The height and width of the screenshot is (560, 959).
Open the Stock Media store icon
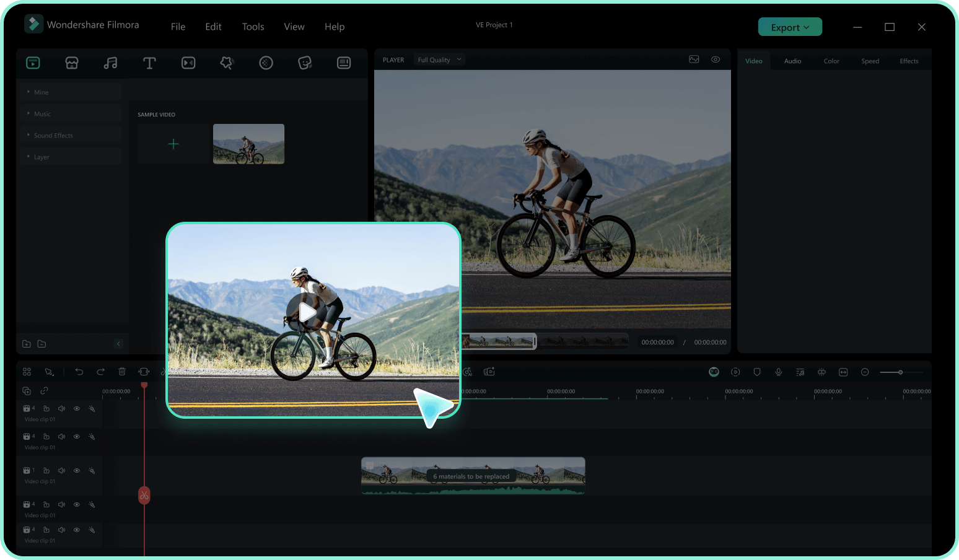(x=72, y=63)
